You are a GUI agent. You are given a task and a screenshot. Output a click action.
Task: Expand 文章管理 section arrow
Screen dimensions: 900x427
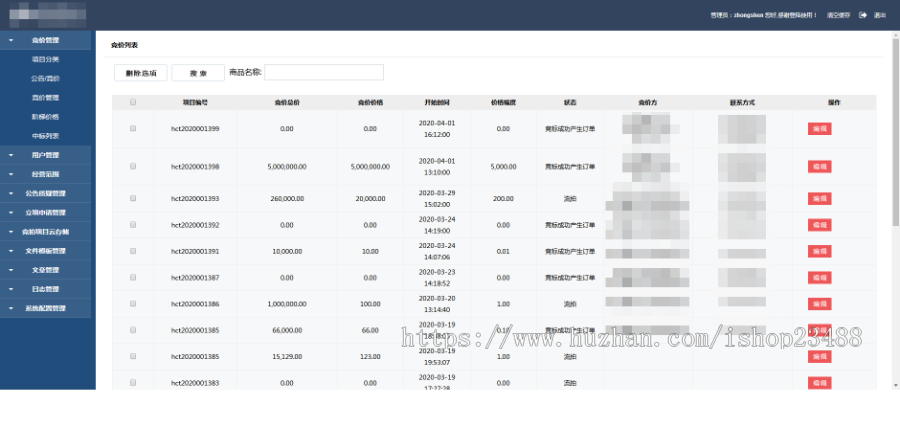(11, 270)
